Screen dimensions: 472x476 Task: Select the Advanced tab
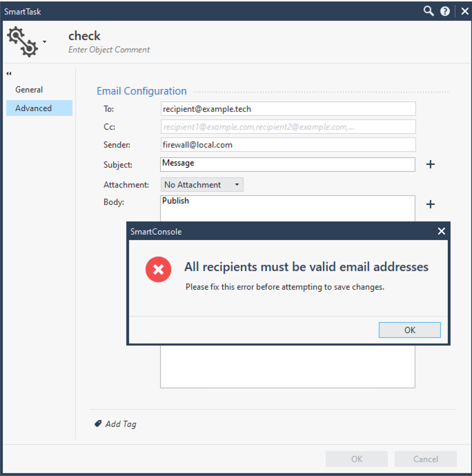click(x=34, y=108)
